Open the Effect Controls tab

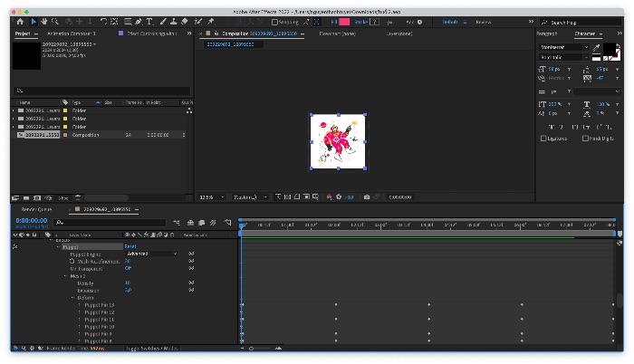pos(152,34)
